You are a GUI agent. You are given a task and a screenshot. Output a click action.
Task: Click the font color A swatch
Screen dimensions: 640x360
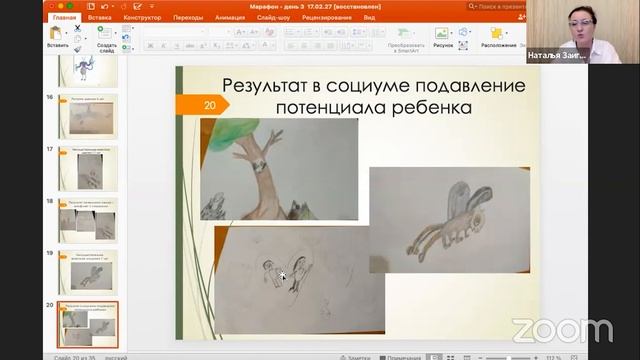[265, 45]
